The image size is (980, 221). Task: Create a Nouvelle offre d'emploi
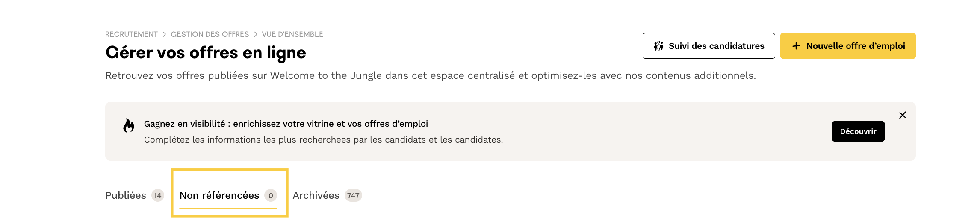848,46
